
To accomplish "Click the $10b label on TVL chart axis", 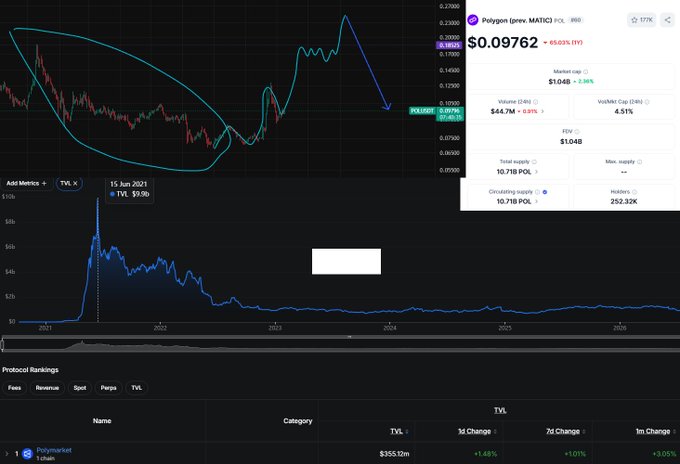I will pos(8,196).
